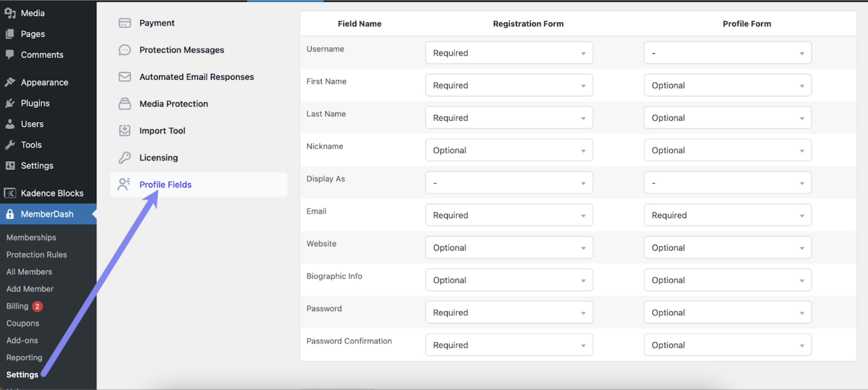Expand Email Profile Form dropdown
This screenshot has width=868, height=390.
pos(728,215)
